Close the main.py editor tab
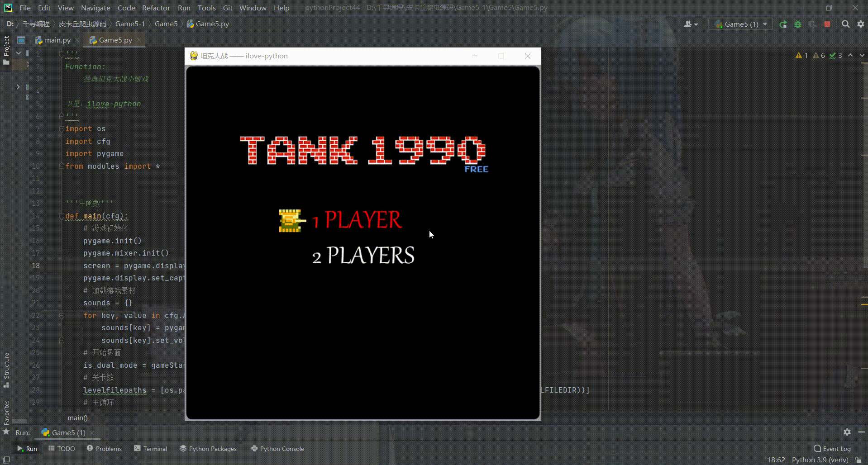868x465 pixels. [x=77, y=40]
